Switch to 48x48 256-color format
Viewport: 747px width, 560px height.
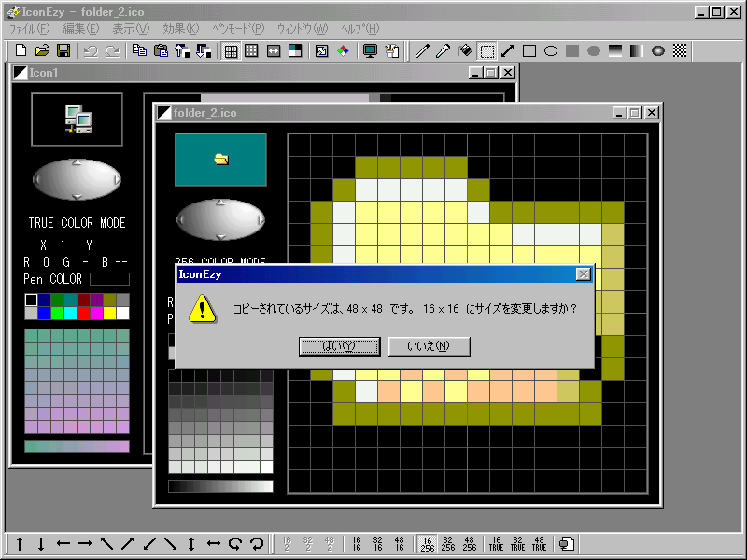point(470,544)
